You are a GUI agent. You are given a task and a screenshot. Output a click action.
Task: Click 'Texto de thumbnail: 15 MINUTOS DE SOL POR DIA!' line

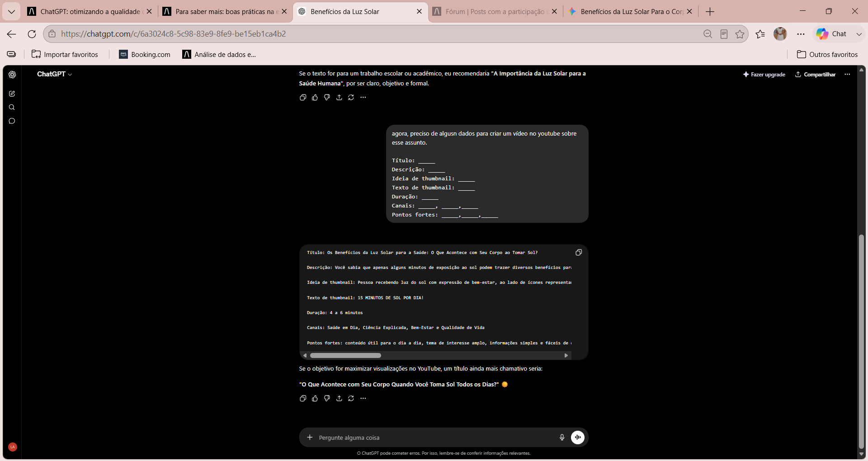[365, 298]
